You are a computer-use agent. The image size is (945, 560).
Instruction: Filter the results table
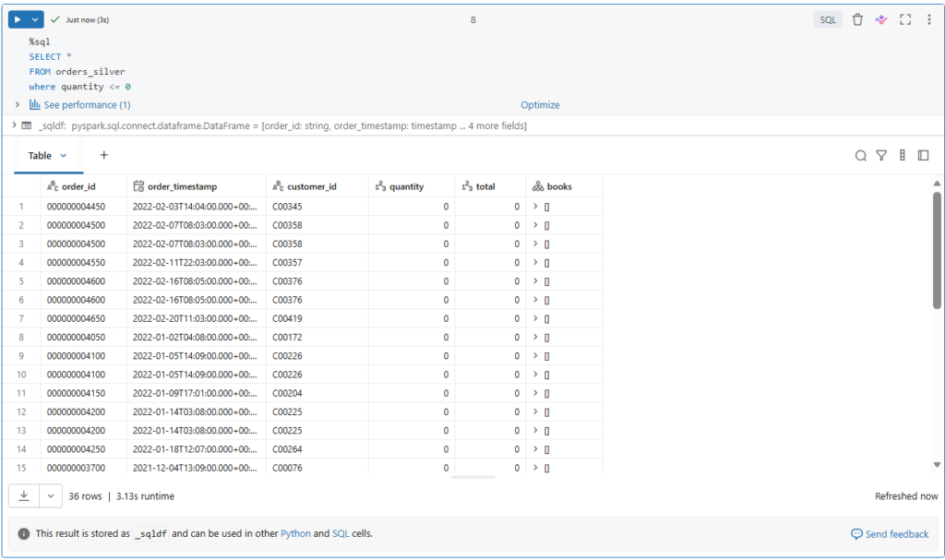pos(881,156)
